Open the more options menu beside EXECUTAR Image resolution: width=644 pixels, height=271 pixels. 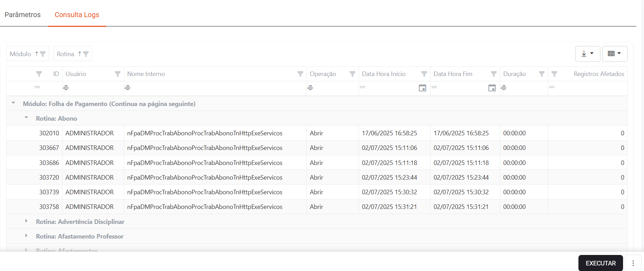[x=633, y=263]
